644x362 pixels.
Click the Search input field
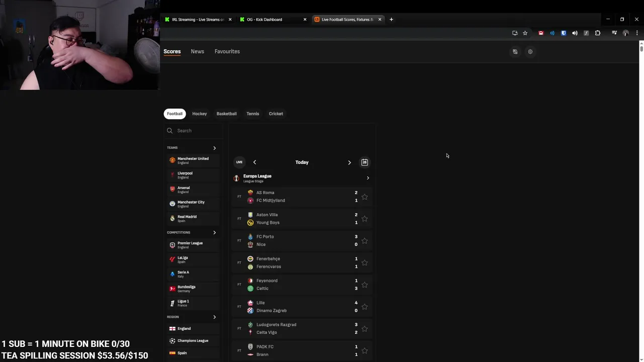tap(193, 131)
